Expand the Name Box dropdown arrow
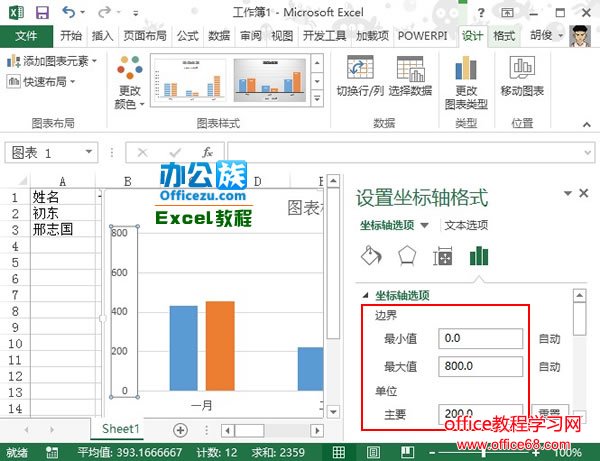Image resolution: width=600 pixels, height=461 pixels. (89, 152)
